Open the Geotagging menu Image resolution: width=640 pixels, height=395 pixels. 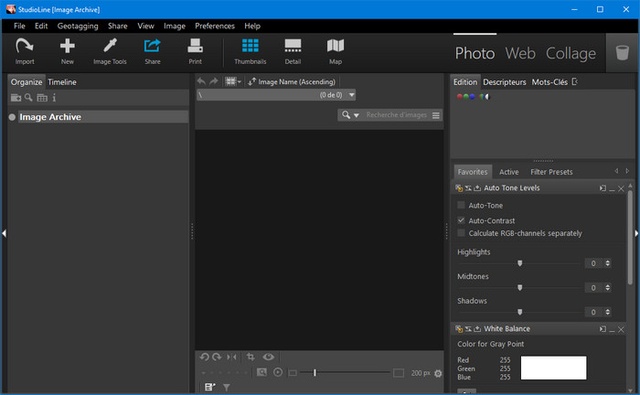(78, 26)
